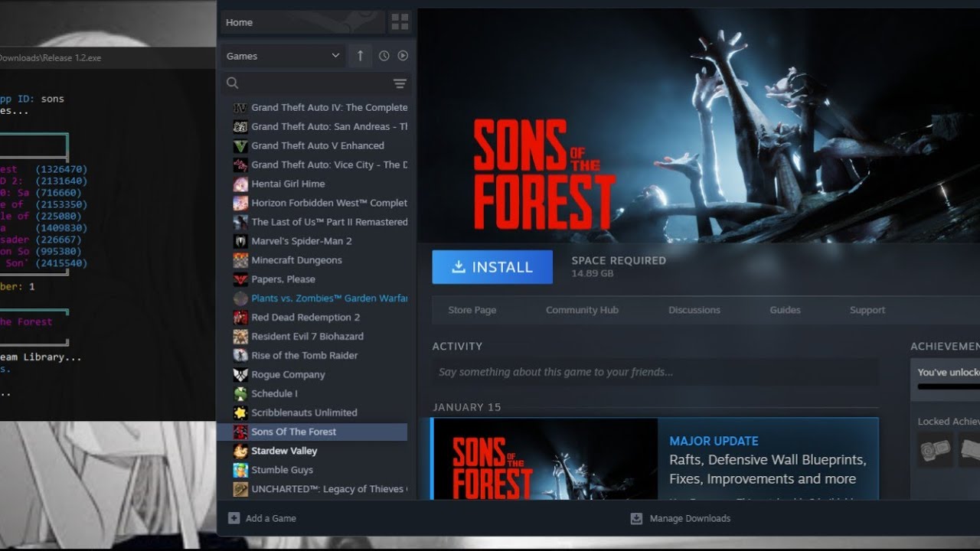Click UNCHARTED Legacy of Thieves icon
The height and width of the screenshot is (551, 980).
[240, 490]
